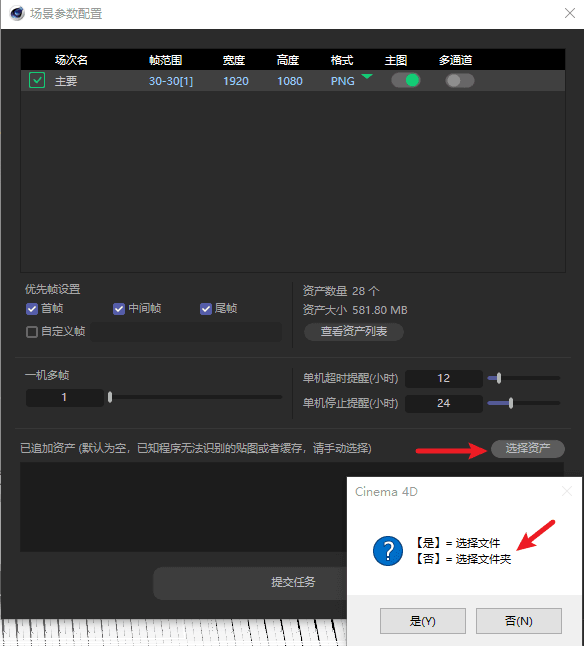Image resolution: width=584 pixels, height=646 pixels.
Task: Click the 高度 column header
Action: click(x=288, y=60)
